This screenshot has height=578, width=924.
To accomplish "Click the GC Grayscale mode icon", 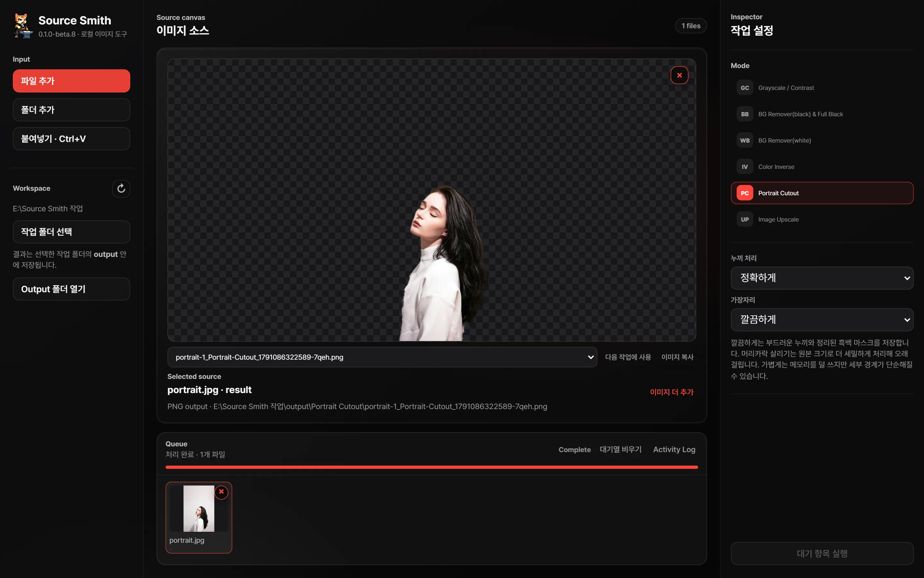I will click(745, 88).
